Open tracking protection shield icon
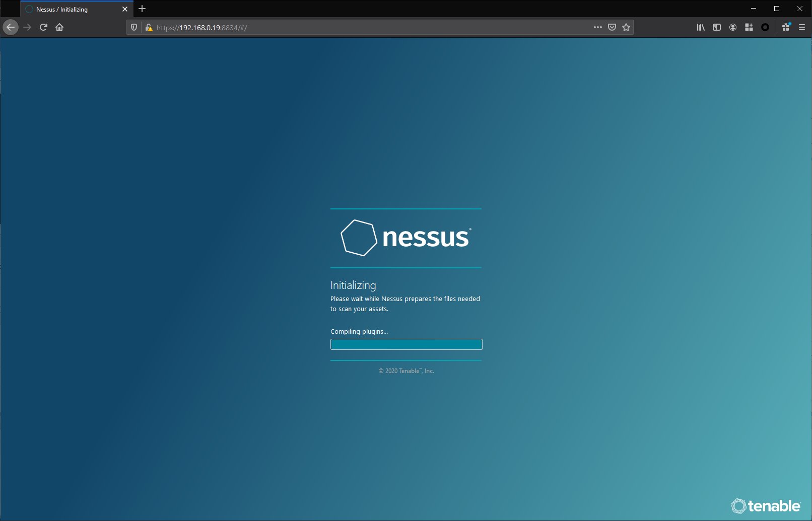The height and width of the screenshot is (521, 812). [x=134, y=28]
